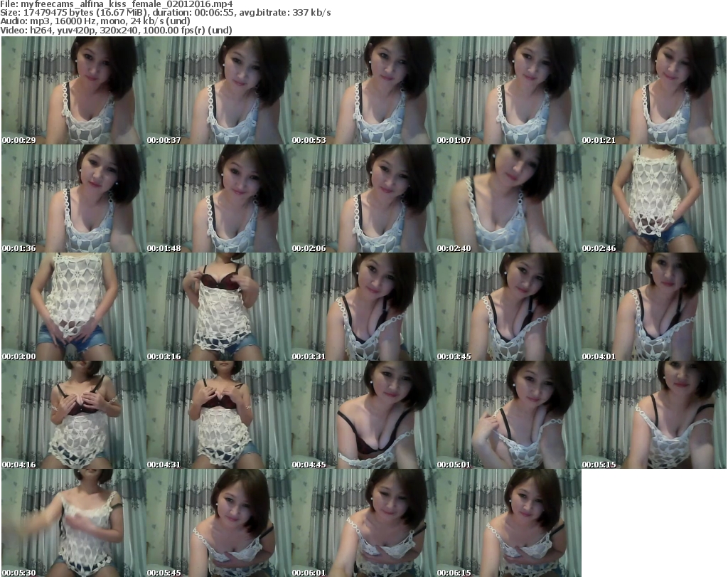Choose the frame at 00:01:07
The width and height of the screenshot is (728, 577).
(508, 90)
